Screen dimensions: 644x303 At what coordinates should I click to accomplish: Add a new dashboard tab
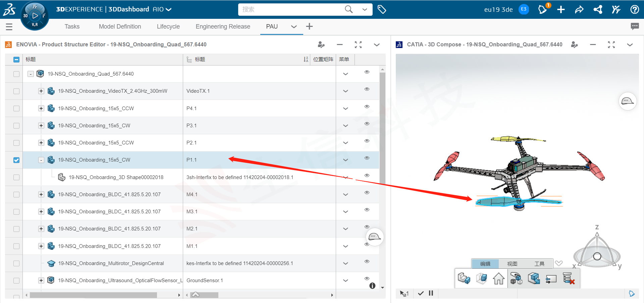309,26
